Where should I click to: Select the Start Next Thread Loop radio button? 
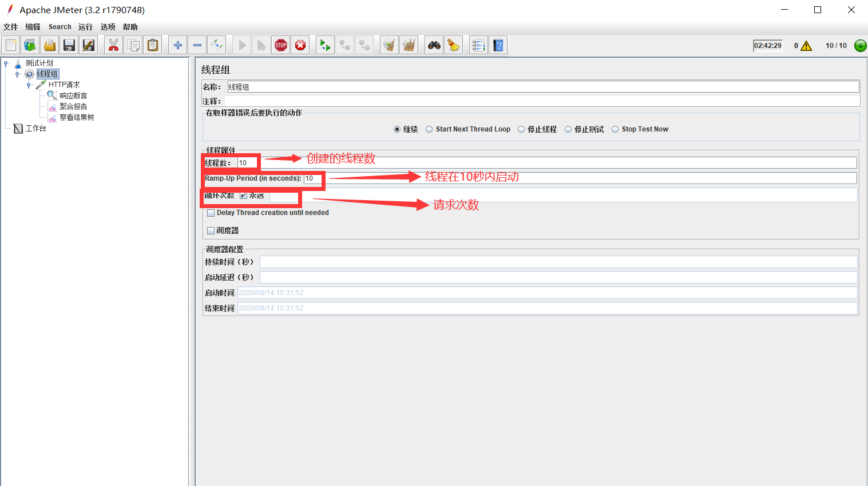[429, 129]
